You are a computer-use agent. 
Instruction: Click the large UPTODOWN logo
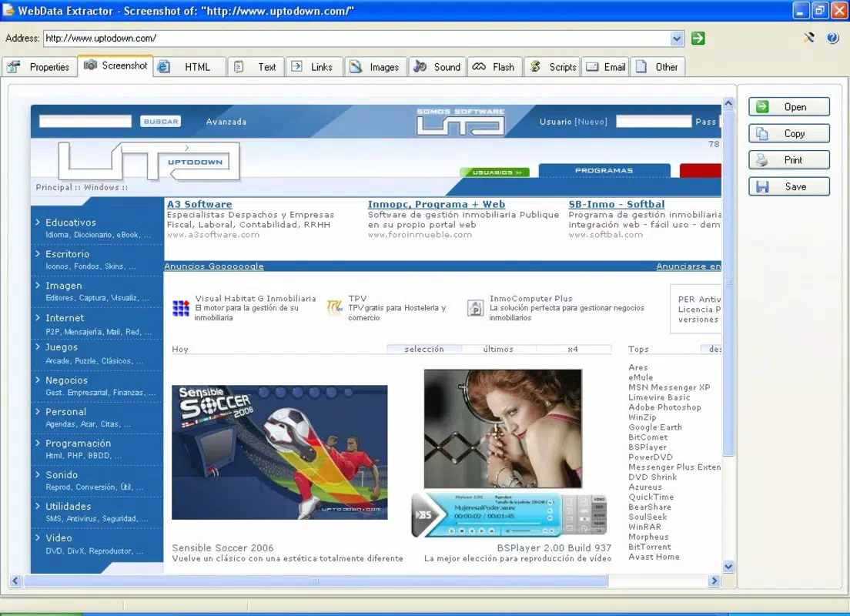(149, 161)
